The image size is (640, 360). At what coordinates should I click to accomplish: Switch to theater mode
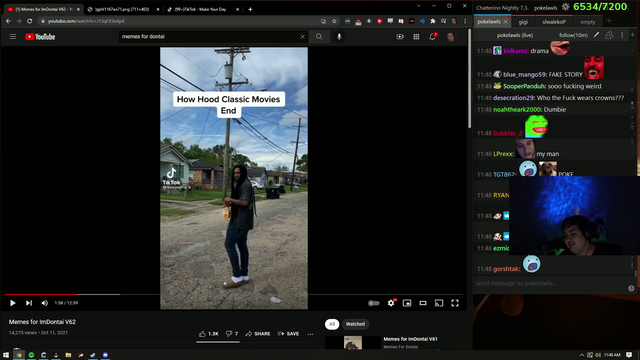(423, 303)
